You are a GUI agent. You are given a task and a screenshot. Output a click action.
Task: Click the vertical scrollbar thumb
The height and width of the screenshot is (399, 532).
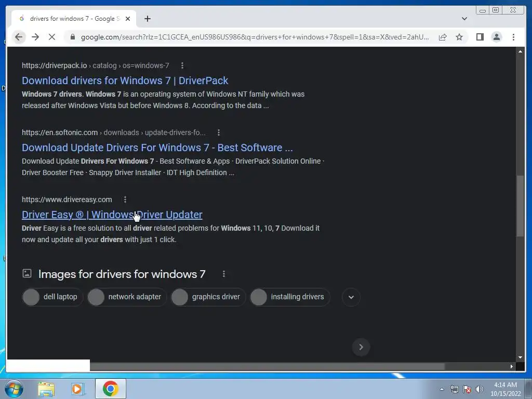[520, 206]
